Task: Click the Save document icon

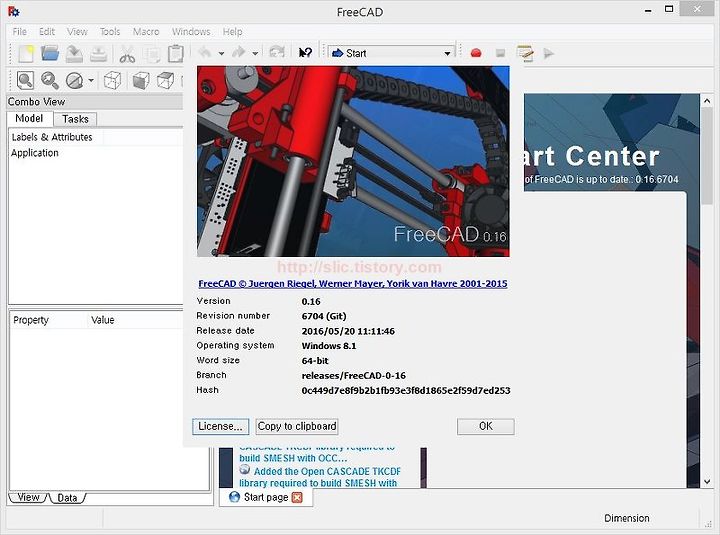Action: [x=74, y=54]
